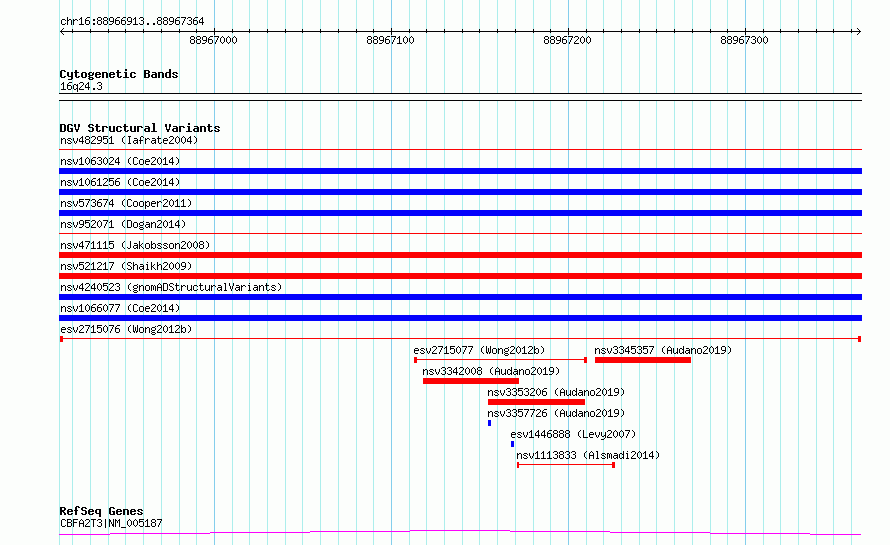This screenshot has height=545, width=890.
Task: Click the chr16:88966913..88967364 coordinates text
Action: [x=132, y=21]
